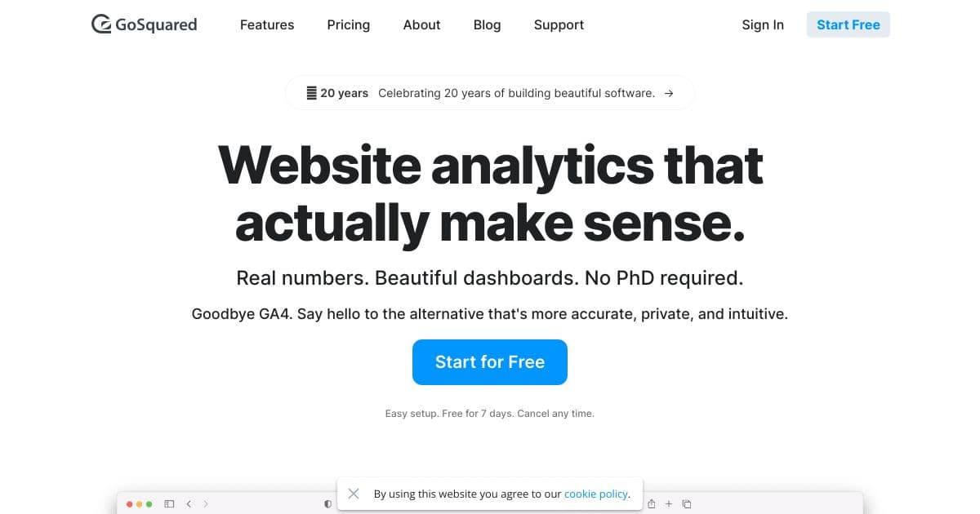View the About page
The height and width of the screenshot is (514, 980).
coord(421,24)
